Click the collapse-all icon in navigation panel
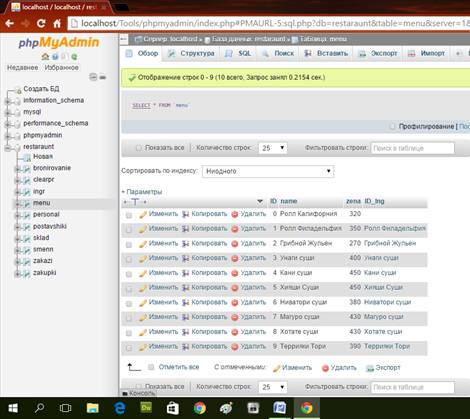This screenshot has width=470, height=419. pyautogui.click(x=93, y=77)
